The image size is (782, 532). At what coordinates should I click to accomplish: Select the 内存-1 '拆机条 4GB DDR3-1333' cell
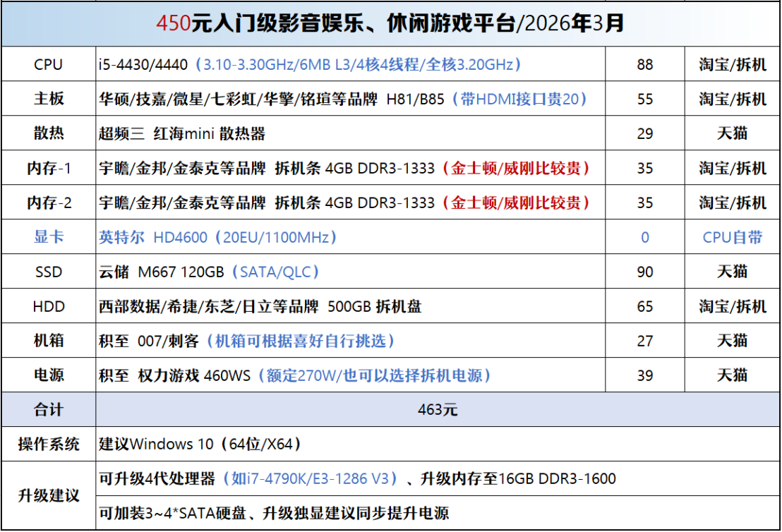click(351, 168)
